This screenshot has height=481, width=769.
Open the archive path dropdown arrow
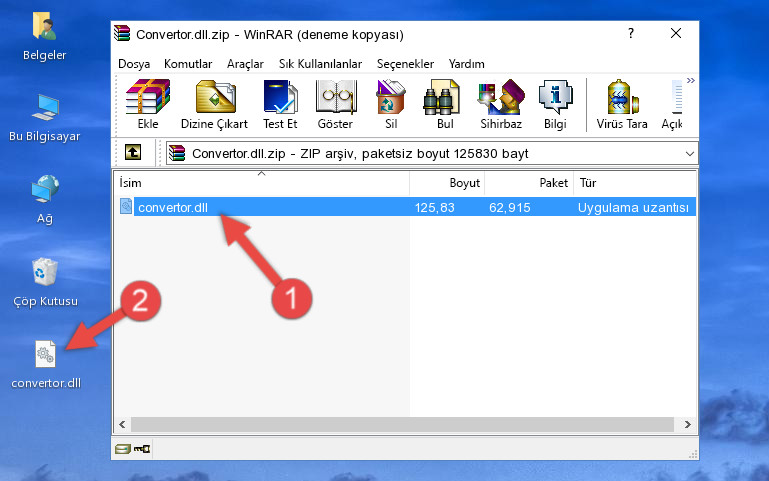(690, 154)
